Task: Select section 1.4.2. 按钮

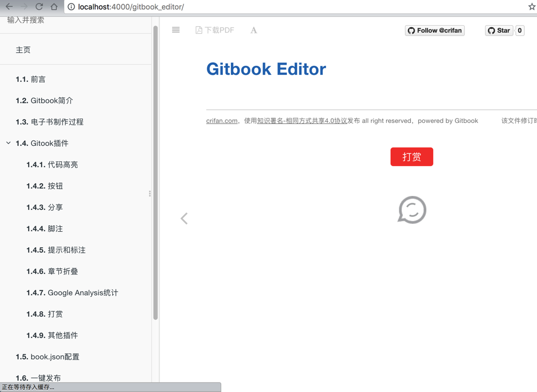Action: click(x=44, y=186)
